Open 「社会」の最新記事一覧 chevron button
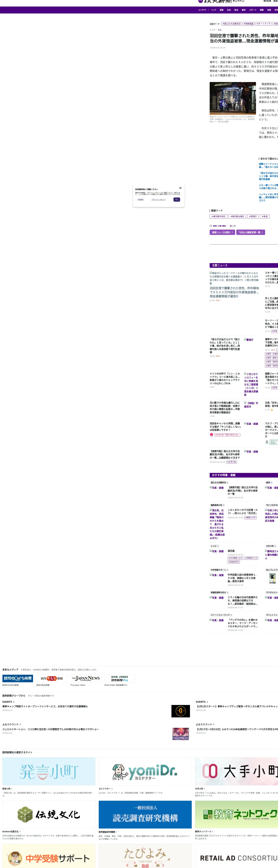 coord(250,232)
